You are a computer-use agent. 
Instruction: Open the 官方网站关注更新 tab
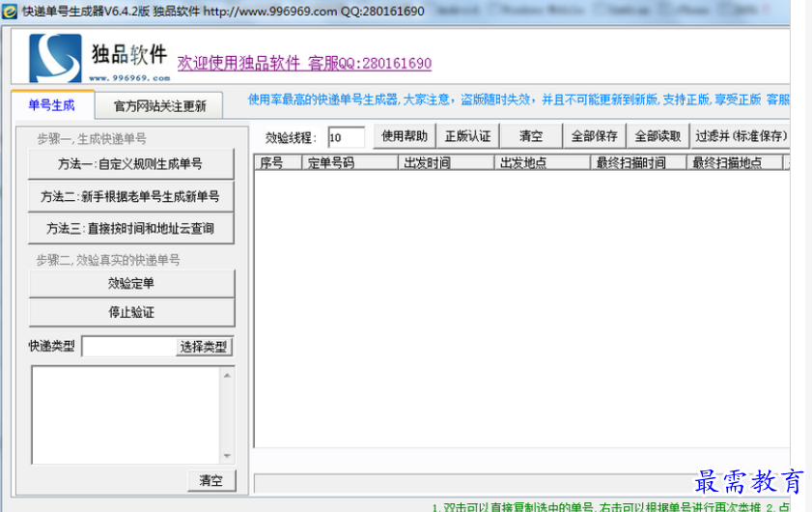point(159,106)
